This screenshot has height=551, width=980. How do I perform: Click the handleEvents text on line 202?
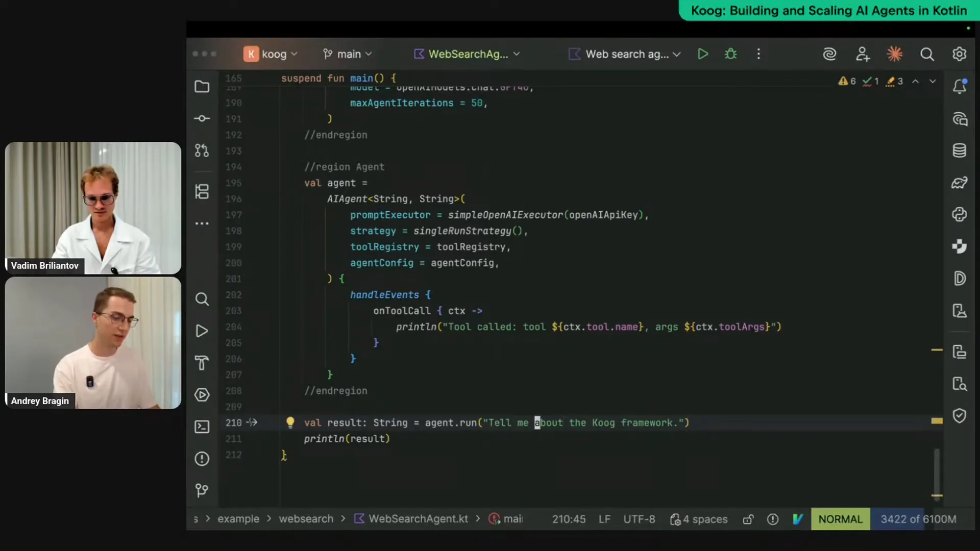click(x=384, y=295)
